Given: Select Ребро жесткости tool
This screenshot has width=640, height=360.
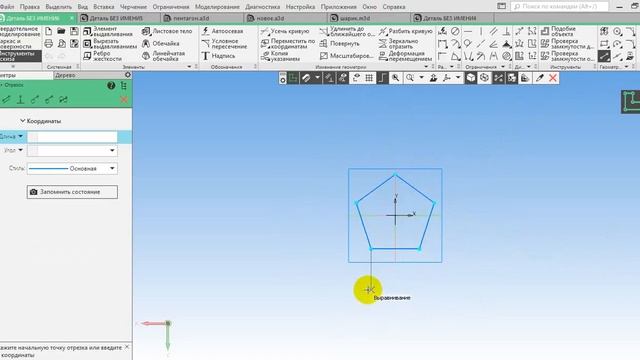Looking at the screenshot, I should pos(102,56).
